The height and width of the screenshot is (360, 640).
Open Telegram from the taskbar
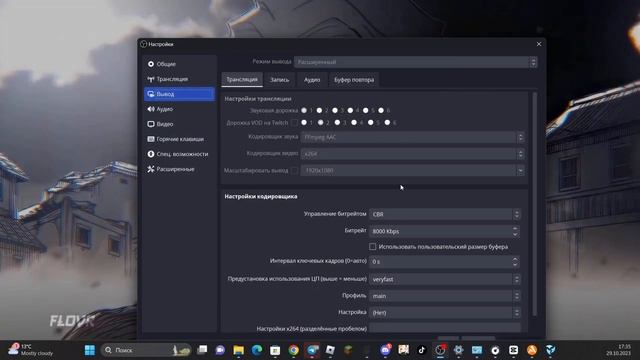tap(312, 350)
